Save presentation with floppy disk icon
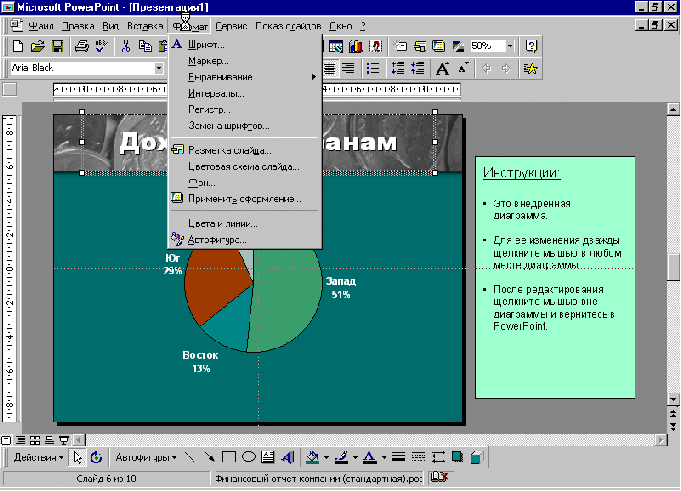Viewport: 681px width, 491px height. point(57,46)
